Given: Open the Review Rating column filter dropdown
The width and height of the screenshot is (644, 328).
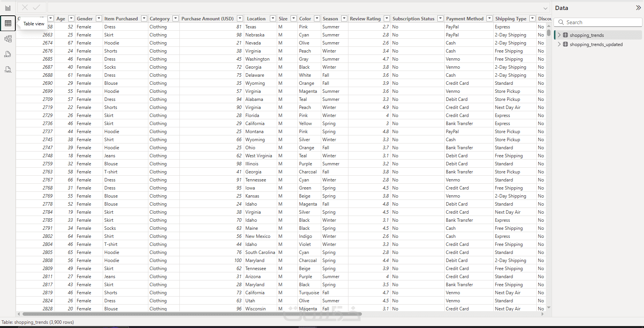Looking at the screenshot, I should coord(386,18).
